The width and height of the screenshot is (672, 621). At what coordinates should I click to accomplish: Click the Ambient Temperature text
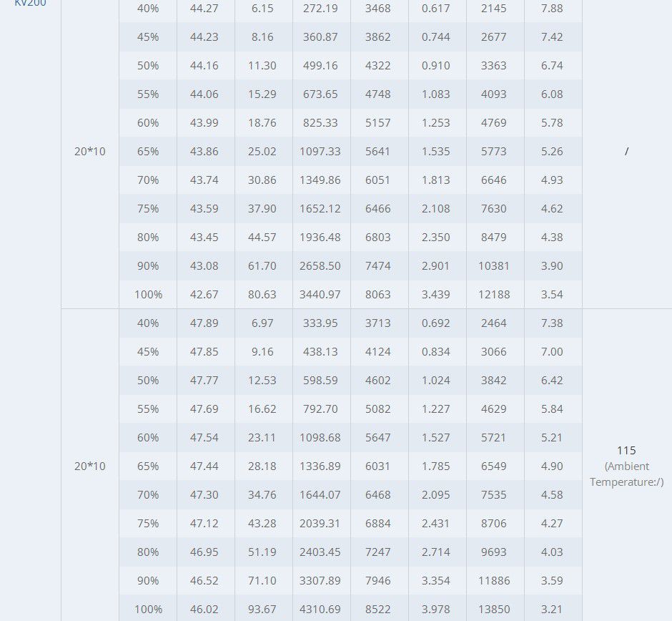click(x=626, y=474)
